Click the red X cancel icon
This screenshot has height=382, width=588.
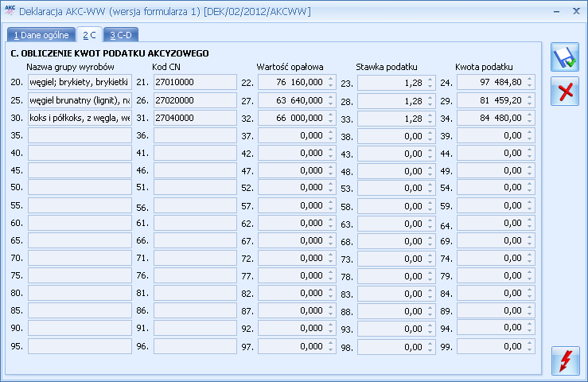point(565,92)
